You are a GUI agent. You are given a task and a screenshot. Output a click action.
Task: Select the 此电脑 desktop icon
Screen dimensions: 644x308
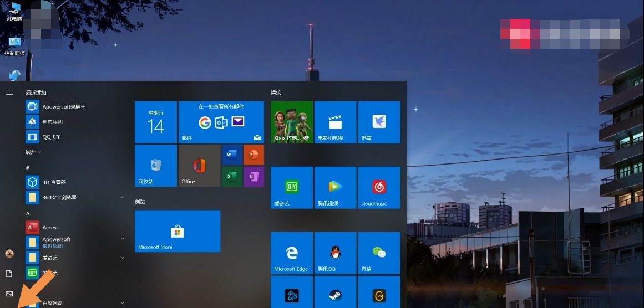pos(14,12)
